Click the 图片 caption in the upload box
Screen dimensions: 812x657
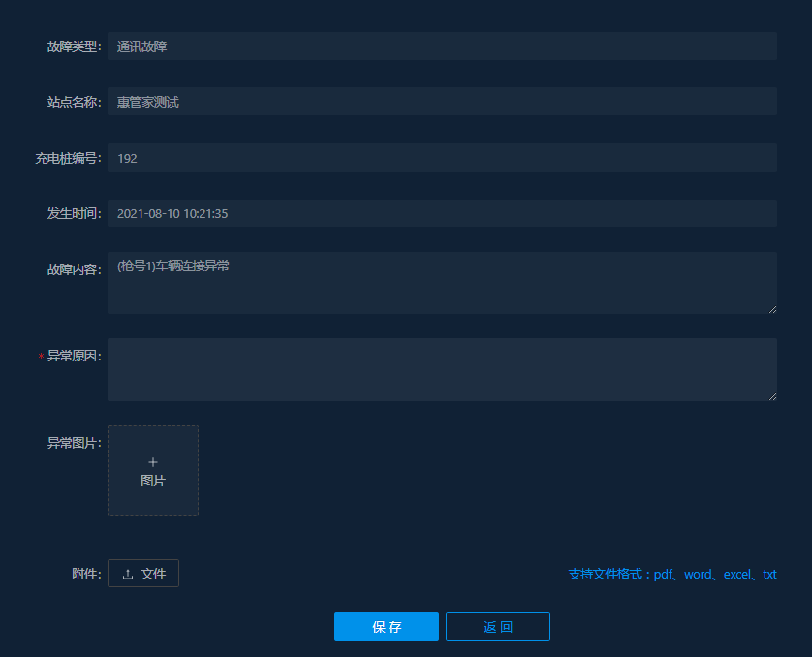pyautogui.click(x=153, y=481)
